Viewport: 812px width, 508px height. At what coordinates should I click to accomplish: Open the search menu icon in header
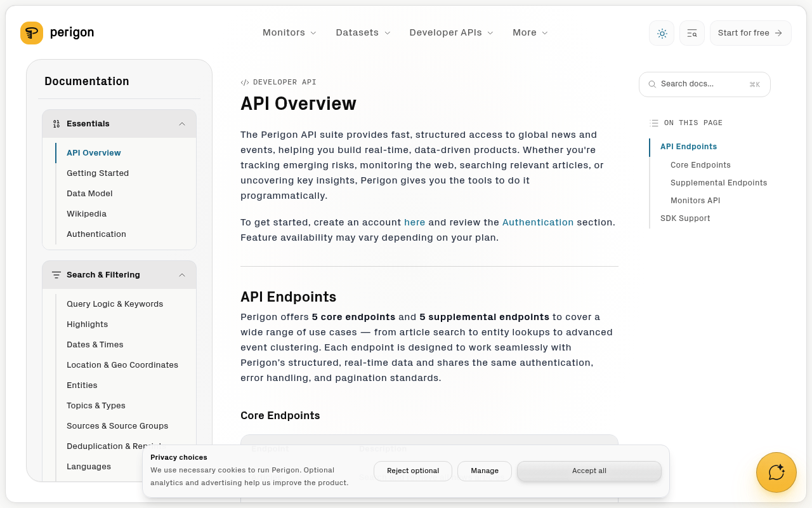click(x=692, y=33)
